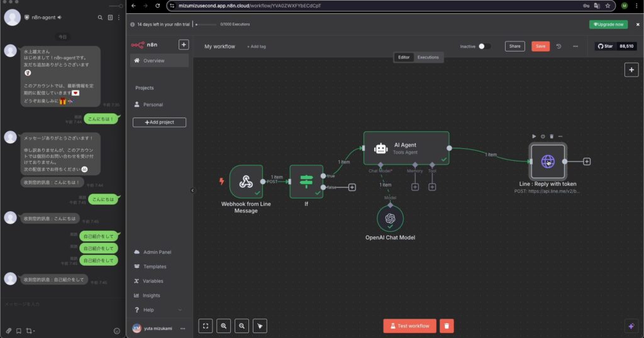Dismiss the n8n trial banner

tap(638, 25)
